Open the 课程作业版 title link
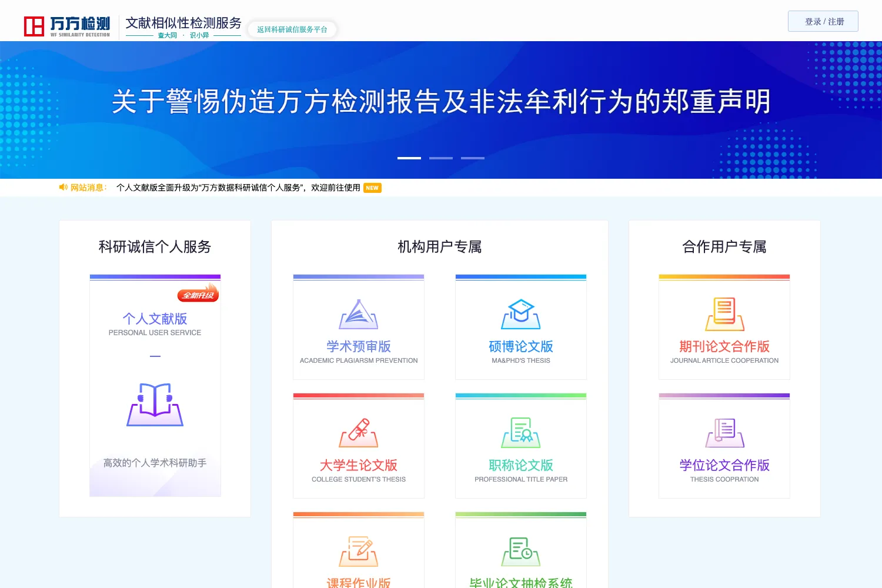The height and width of the screenshot is (588, 882). click(x=359, y=582)
